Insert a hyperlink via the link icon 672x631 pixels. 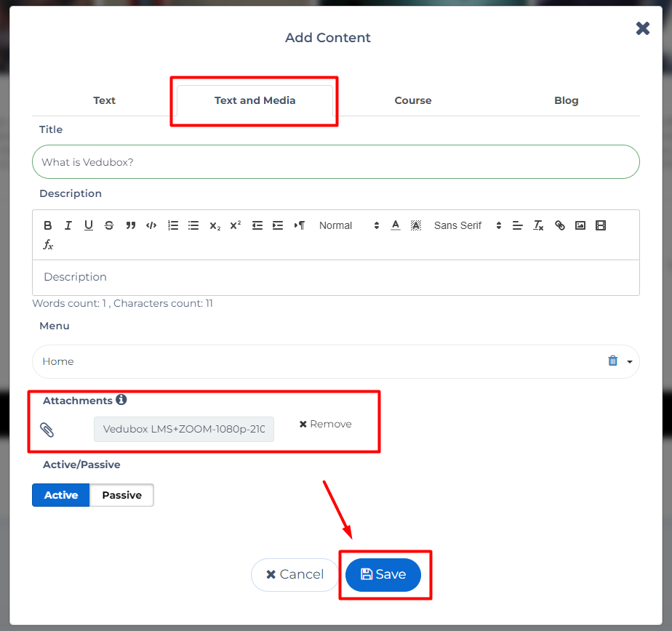tap(560, 225)
